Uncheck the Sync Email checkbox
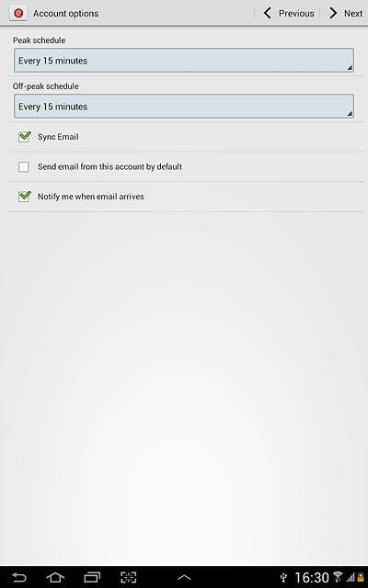 tap(25, 137)
